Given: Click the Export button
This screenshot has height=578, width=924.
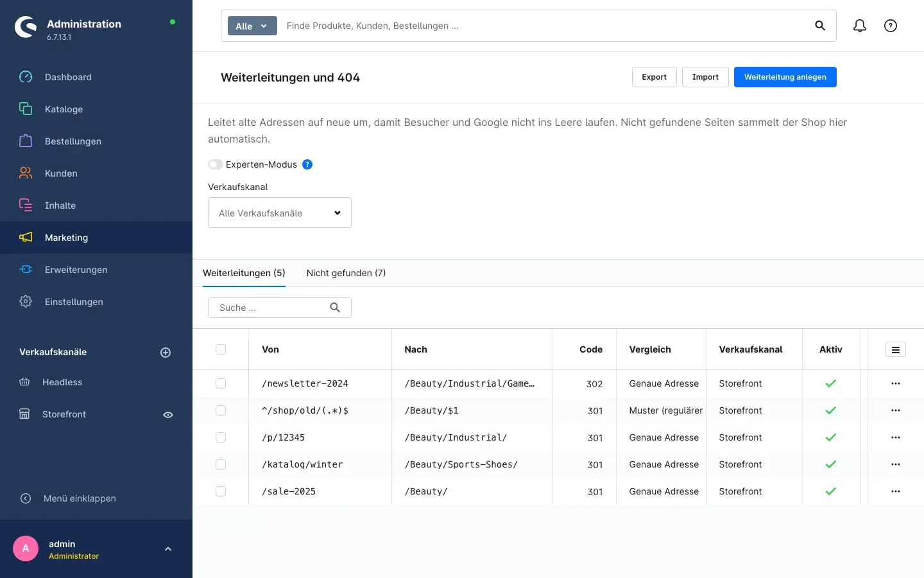Looking at the screenshot, I should point(654,77).
